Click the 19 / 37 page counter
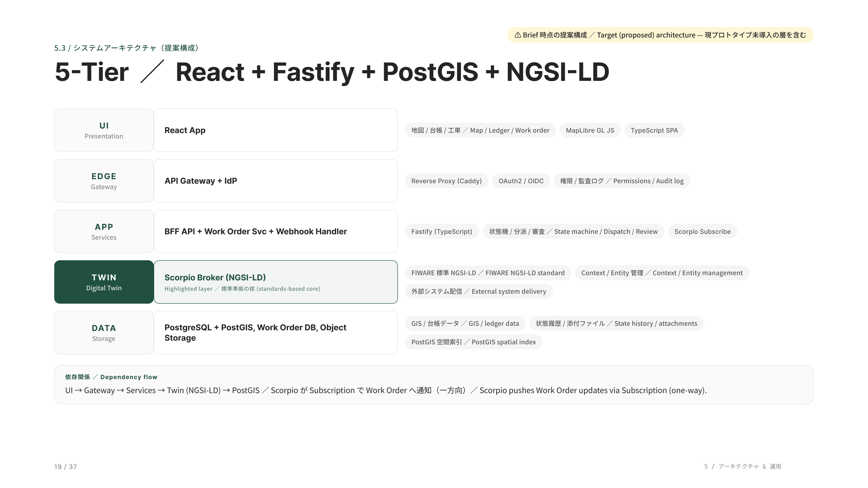Viewport: 868px width, 488px height. click(x=65, y=467)
